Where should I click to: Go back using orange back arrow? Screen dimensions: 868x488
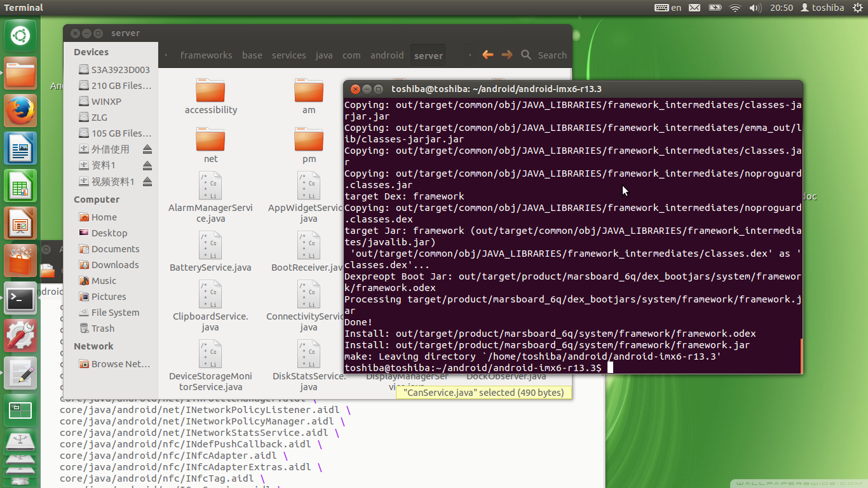tap(487, 55)
